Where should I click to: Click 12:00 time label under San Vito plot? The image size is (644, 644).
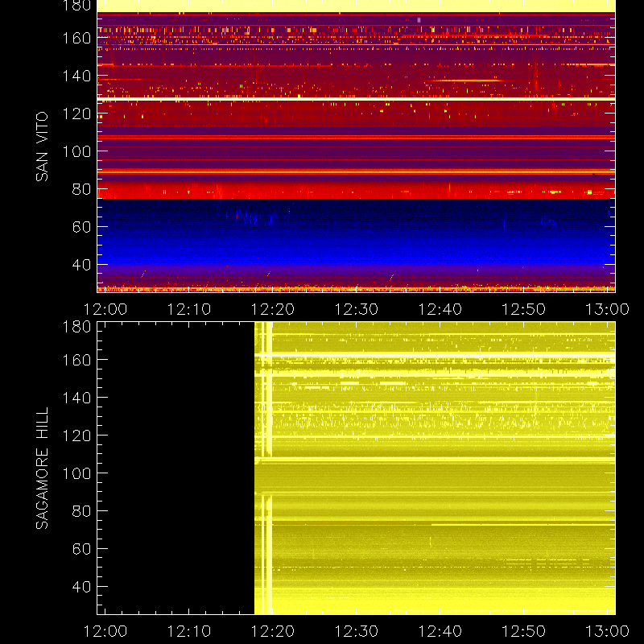pos(105,309)
